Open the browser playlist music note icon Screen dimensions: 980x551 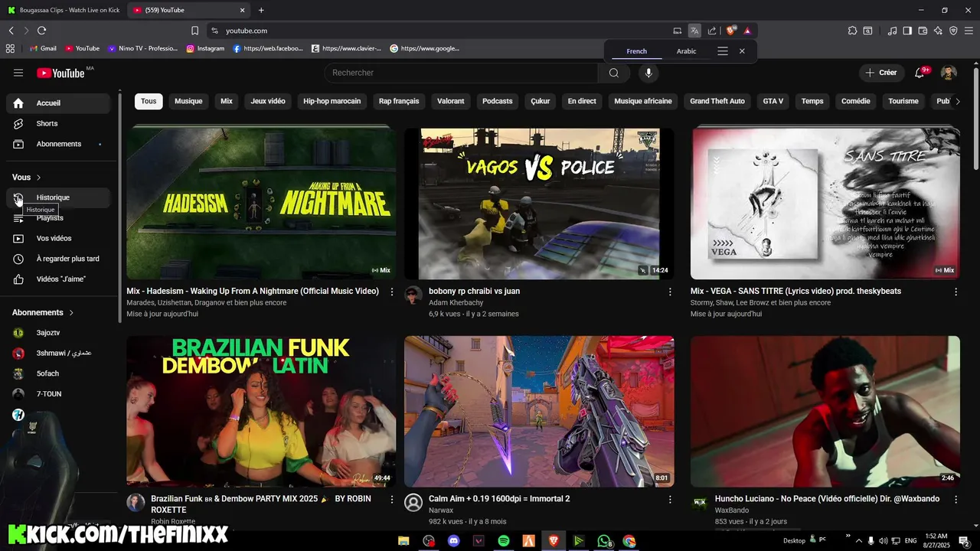[892, 31]
